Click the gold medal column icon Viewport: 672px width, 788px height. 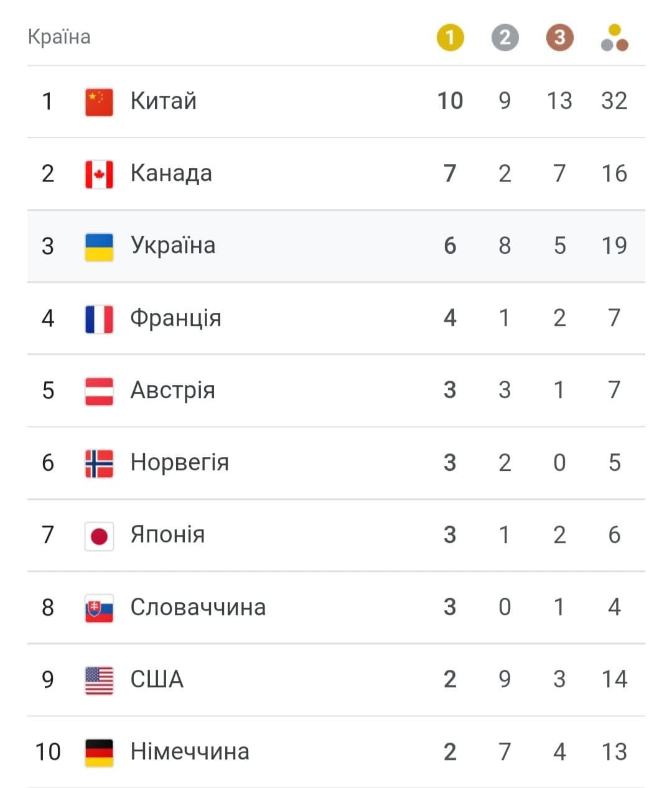pos(450,38)
